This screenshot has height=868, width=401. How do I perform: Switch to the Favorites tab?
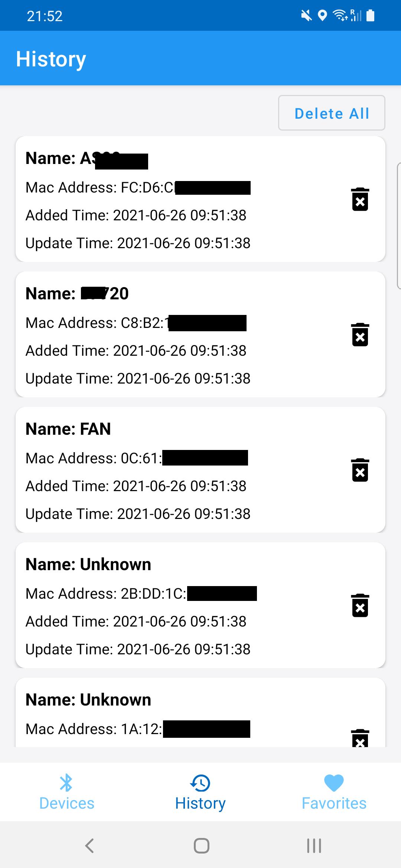(334, 792)
